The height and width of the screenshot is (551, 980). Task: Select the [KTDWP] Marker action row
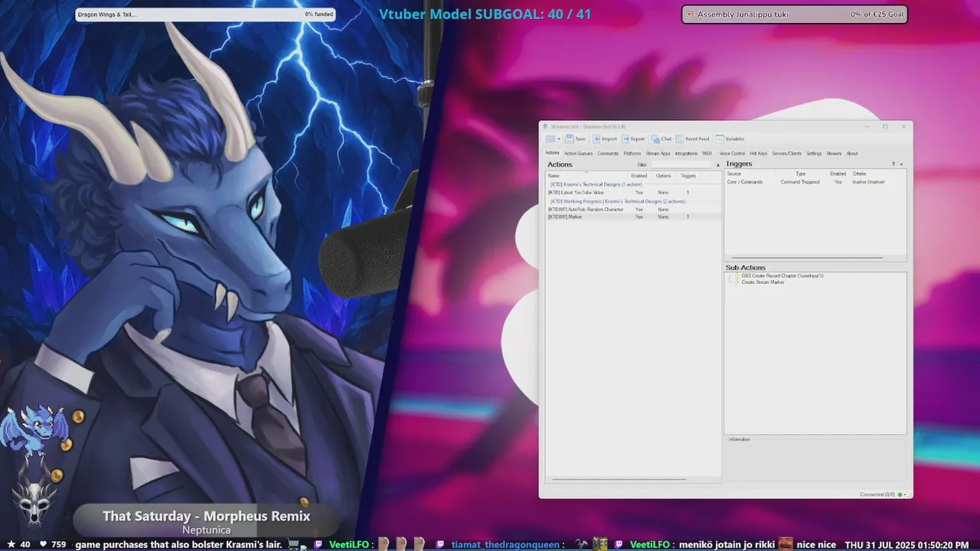[633, 217]
